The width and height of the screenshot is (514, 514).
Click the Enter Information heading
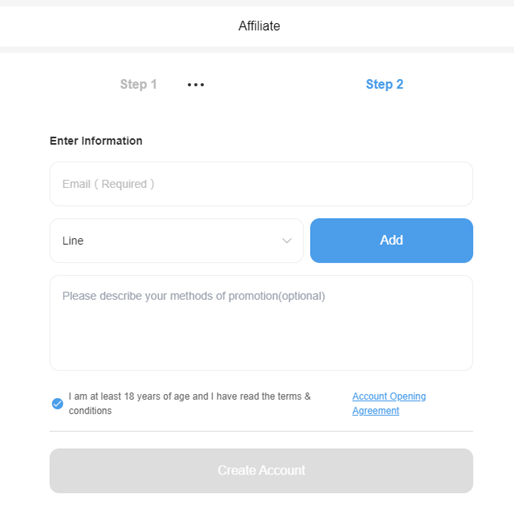[x=96, y=141]
